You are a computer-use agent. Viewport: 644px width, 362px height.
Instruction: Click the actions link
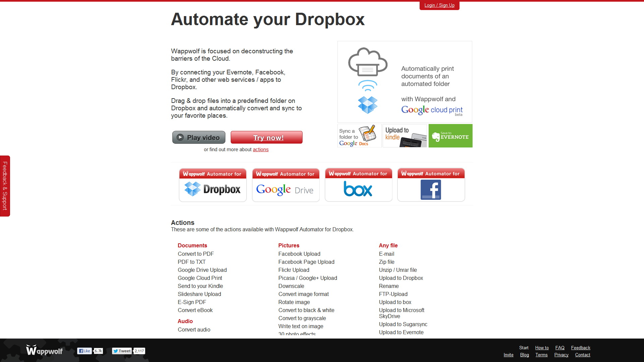pos(260,149)
